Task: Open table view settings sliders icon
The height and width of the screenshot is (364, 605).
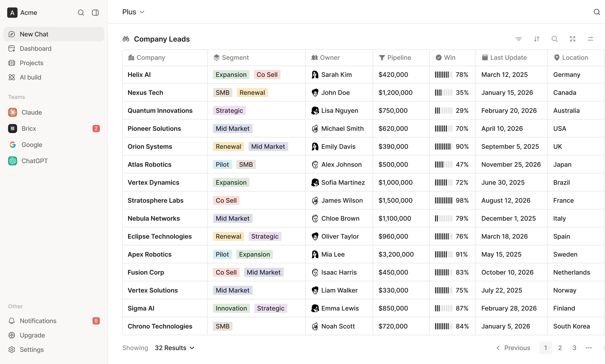Action: click(590, 39)
